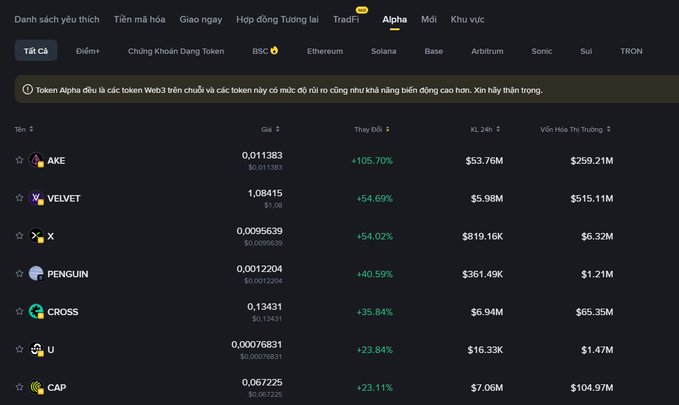The height and width of the screenshot is (405, 679).
Task: Sort by Tên column arrows
Action: [31, 129]
